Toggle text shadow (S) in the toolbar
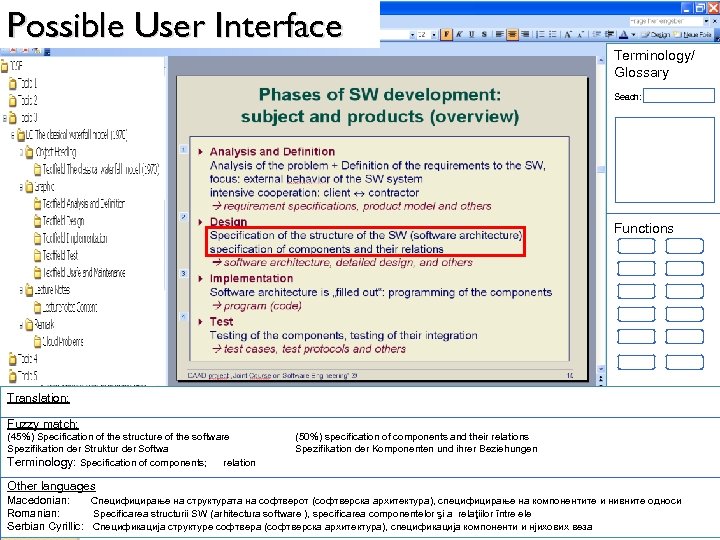Image resolution: width=720 pixels, height=540 pixels. pos(484,34)
